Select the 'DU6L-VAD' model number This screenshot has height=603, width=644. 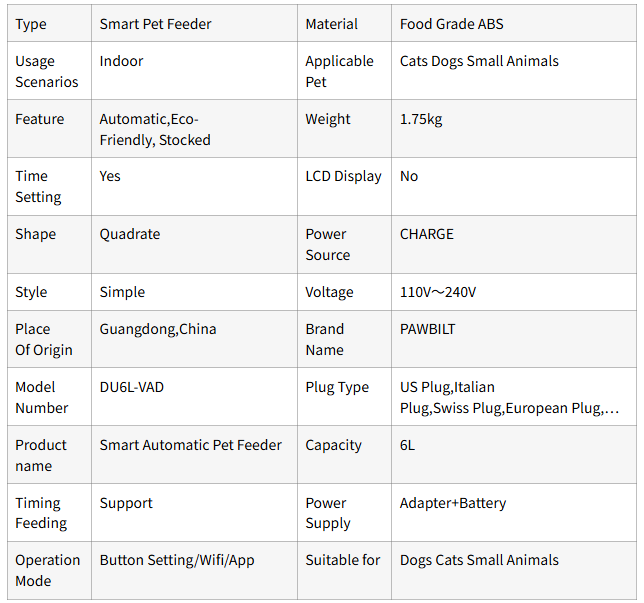(132, 387)
